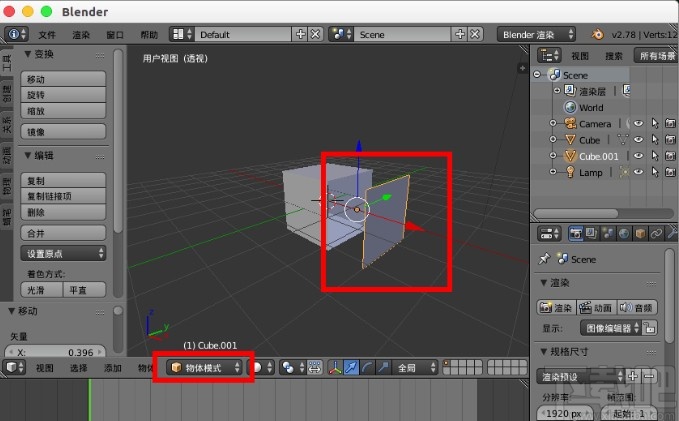Toggle Cube.001 selectability arrow icon
This screenshot has height=421, width=679.
[x=655, y=155]
